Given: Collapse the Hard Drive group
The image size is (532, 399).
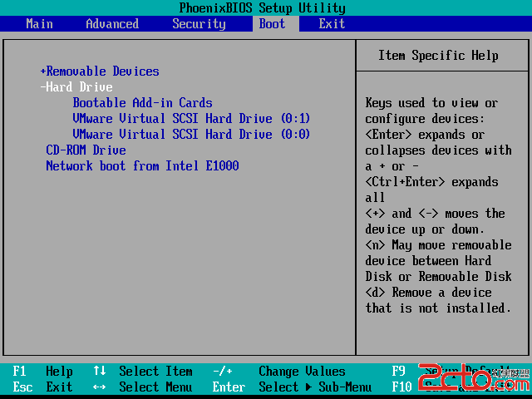Looking at the screenshot, I should (x=76, y=87).
